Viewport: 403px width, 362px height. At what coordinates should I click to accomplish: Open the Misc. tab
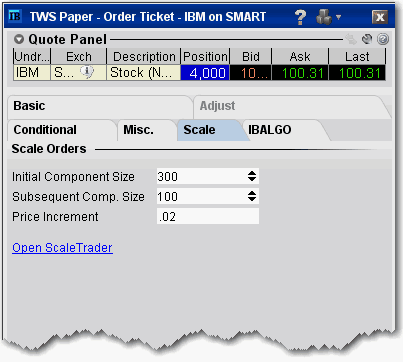click(147, 130)
